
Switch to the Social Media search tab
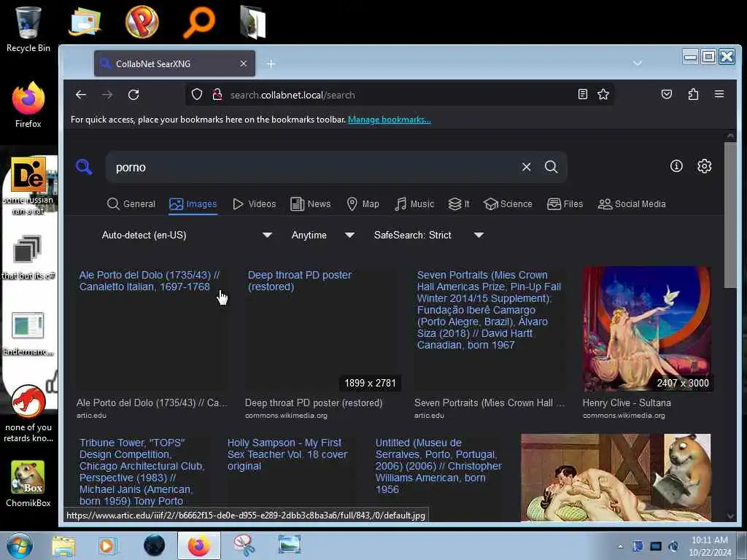click(x=632, y=204)
